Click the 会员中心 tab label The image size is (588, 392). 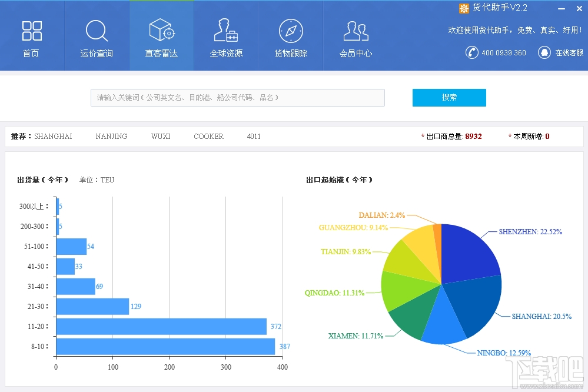356,53
